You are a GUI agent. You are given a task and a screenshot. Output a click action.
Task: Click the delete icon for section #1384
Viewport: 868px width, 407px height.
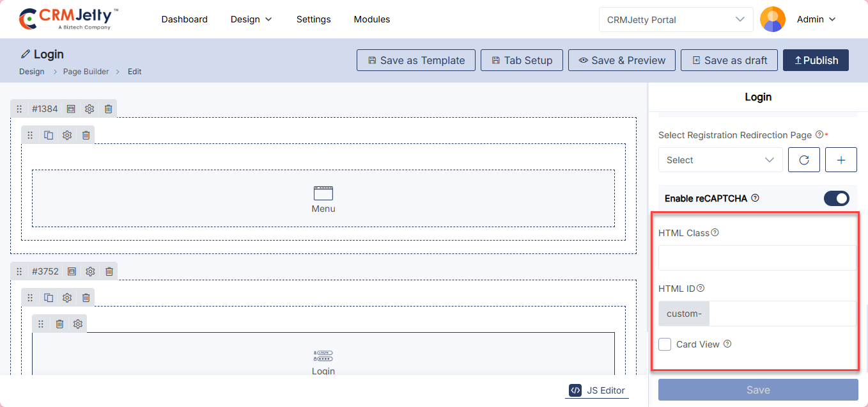(x=109, y=109)
